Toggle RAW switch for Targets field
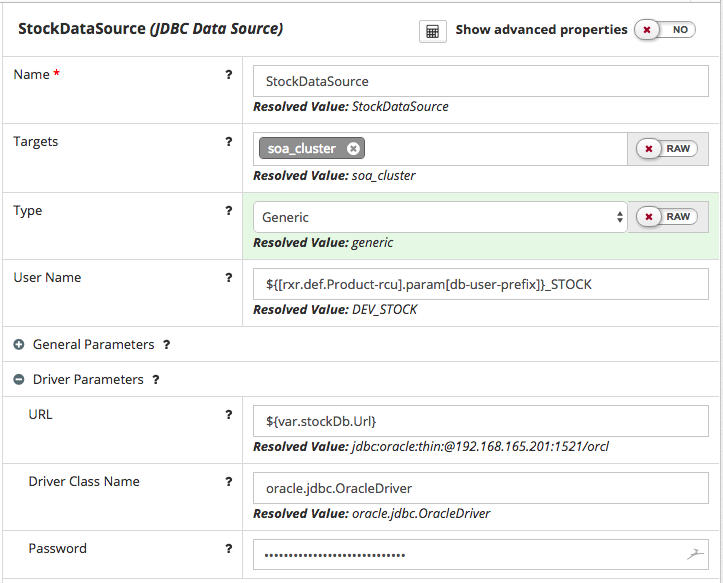 click(667, 149)
